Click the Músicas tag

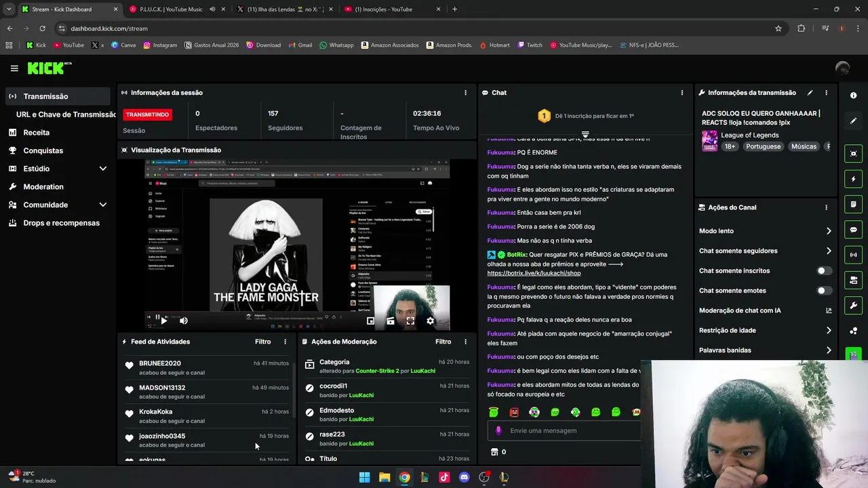pyautogui.click(x=804, y=146)
